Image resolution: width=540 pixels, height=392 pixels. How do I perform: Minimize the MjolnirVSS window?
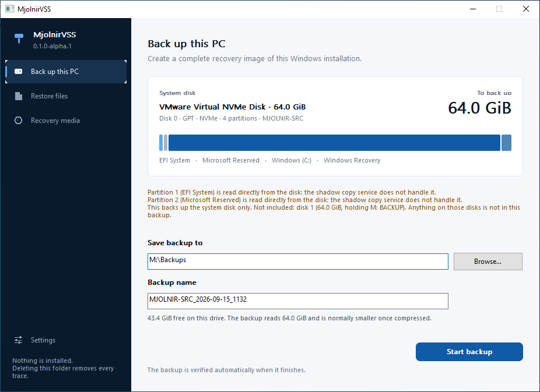473,9
